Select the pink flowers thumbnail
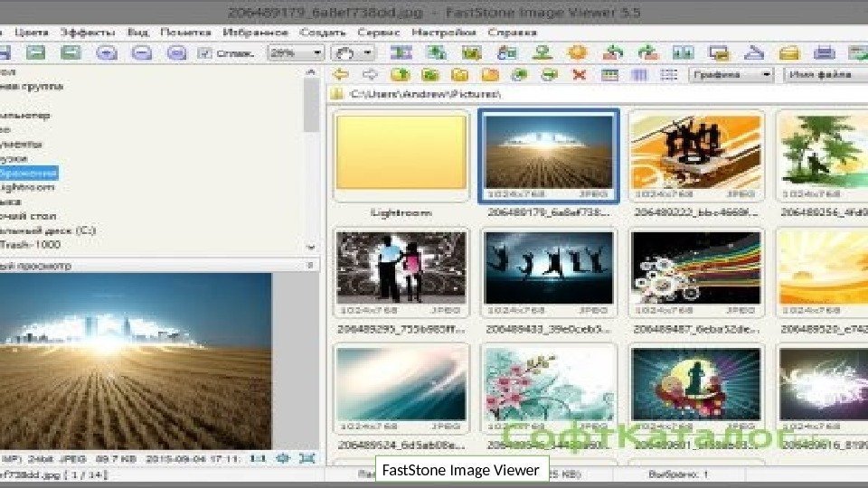The image size is (868, 488). click(x=549, y=389)
